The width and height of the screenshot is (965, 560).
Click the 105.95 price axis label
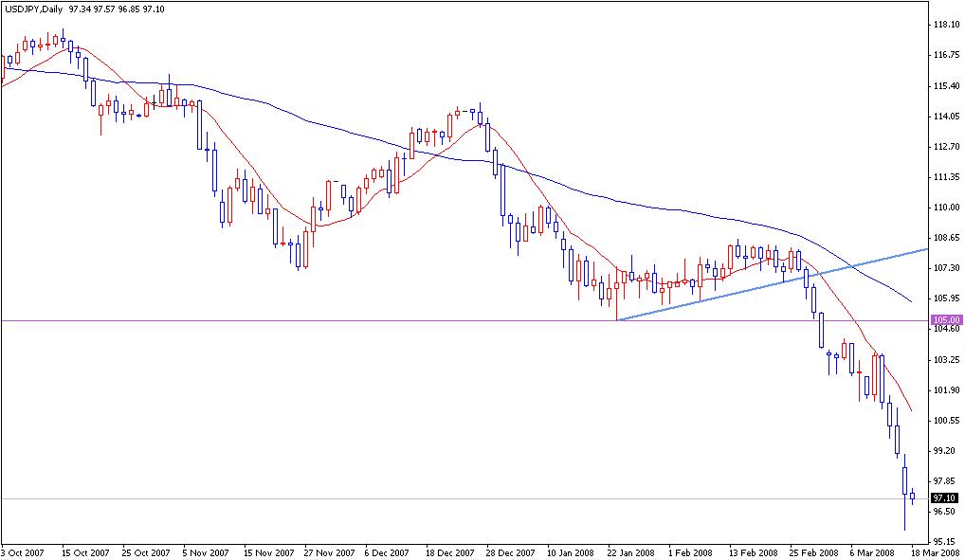(x=947, y=298)
